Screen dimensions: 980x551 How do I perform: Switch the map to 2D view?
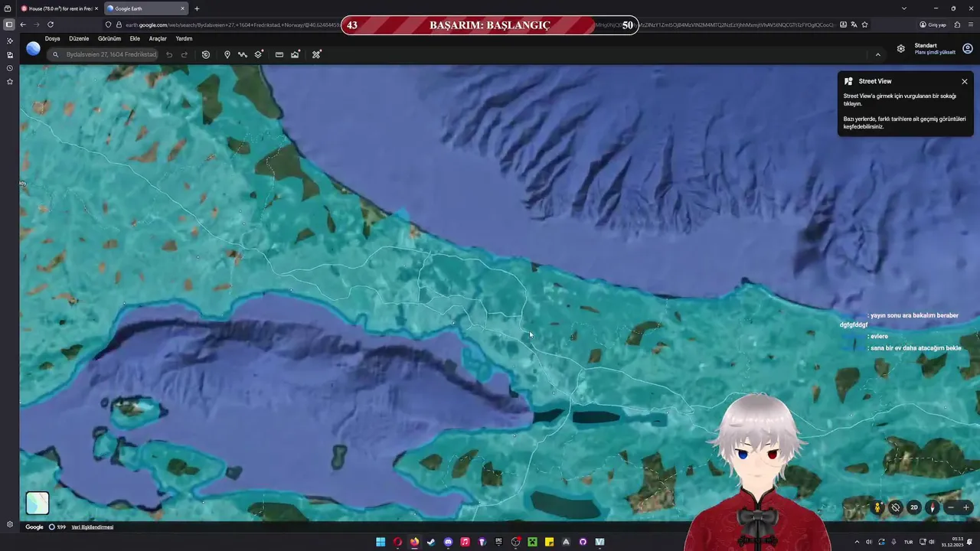[913, 507]
